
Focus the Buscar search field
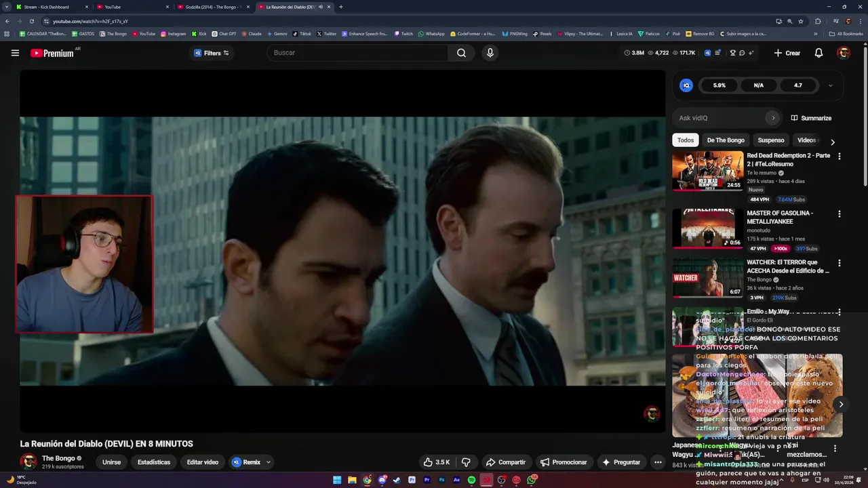click(358, 53)
